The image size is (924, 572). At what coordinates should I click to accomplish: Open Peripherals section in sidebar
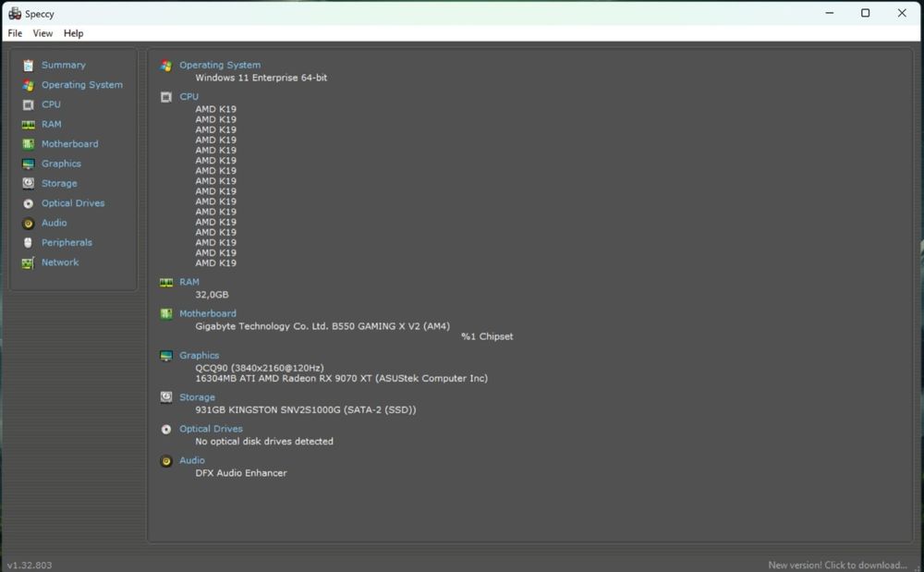pos(67,243)
